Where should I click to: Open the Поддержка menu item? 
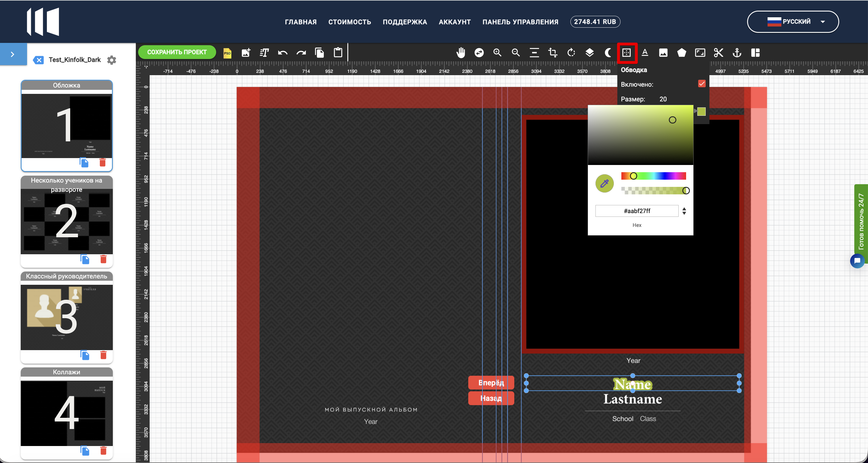click(x=405, y=22)
